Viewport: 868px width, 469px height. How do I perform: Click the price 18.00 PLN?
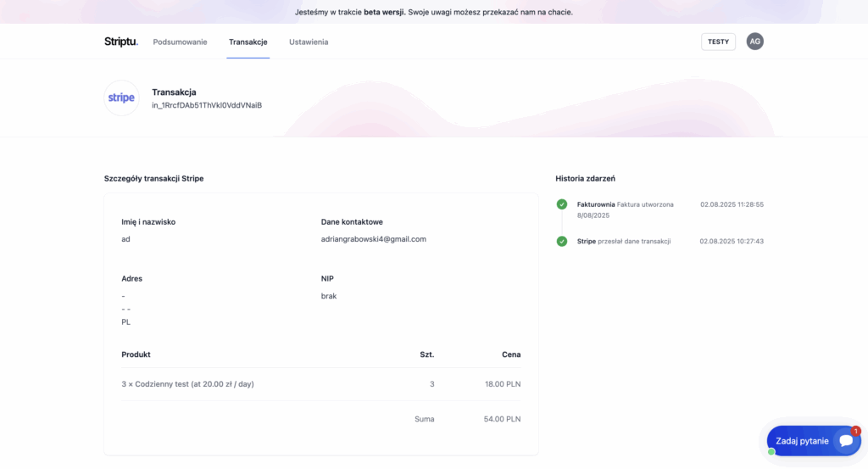click(x=503, y=384)
